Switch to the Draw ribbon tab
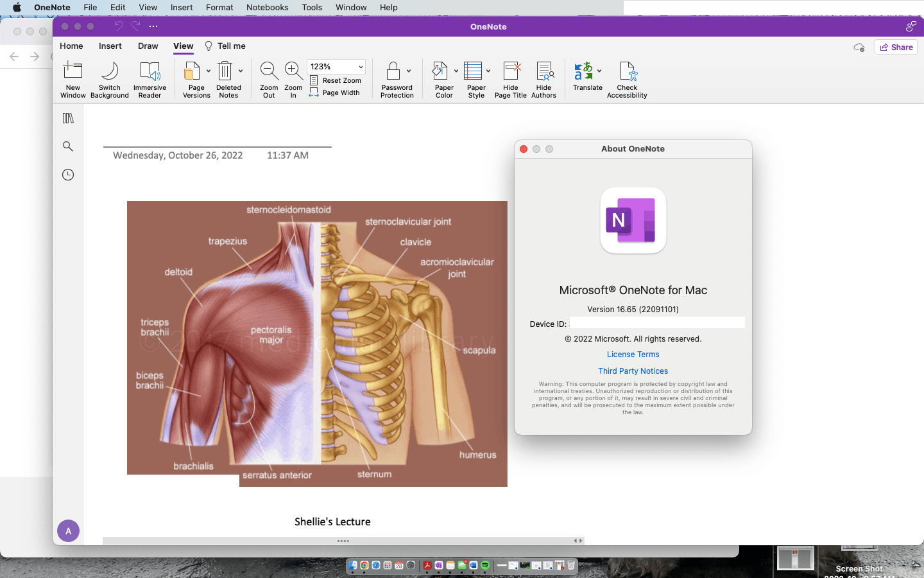924x578 pixels. (148, 46)
